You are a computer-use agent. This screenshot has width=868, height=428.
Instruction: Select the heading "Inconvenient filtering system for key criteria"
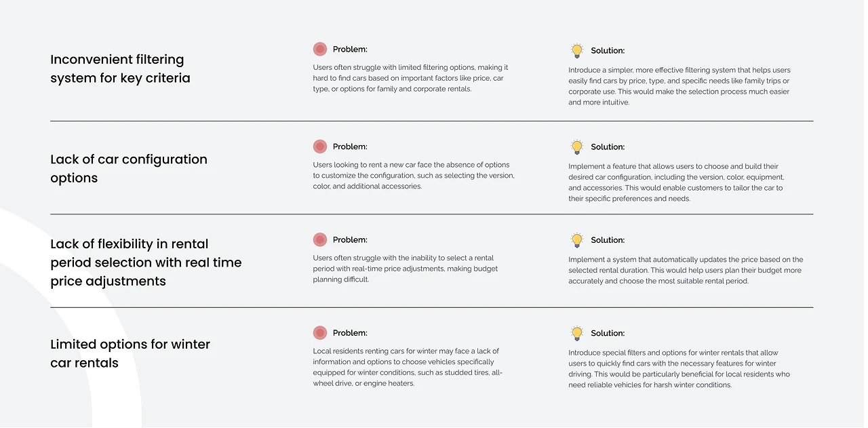tap(120, 69)
